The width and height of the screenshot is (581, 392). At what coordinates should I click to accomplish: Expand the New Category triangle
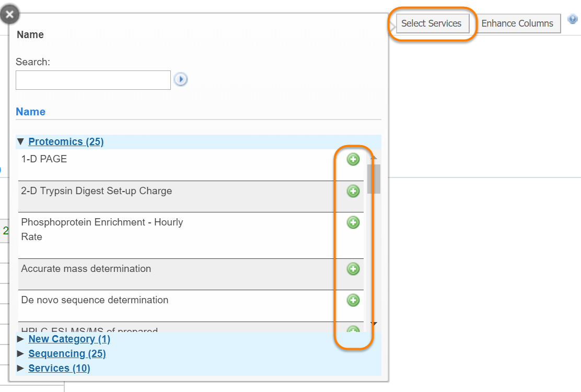click(x=21, y=339)
